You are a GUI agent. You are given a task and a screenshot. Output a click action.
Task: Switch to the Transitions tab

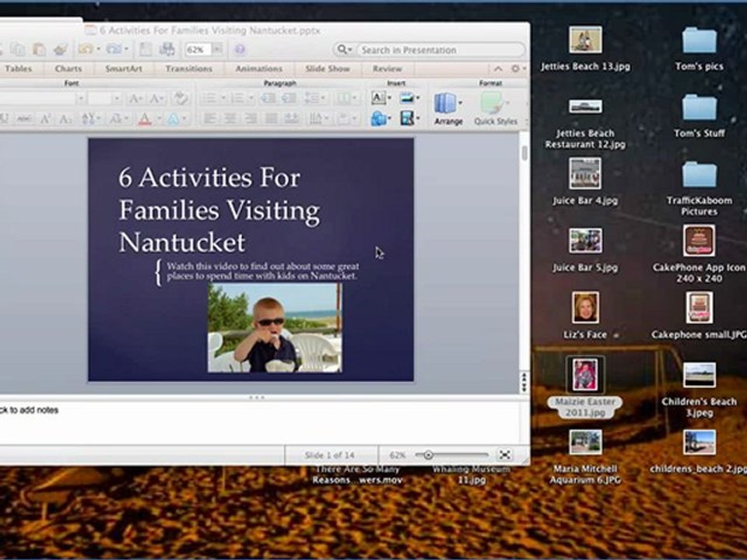click(188, 68)
